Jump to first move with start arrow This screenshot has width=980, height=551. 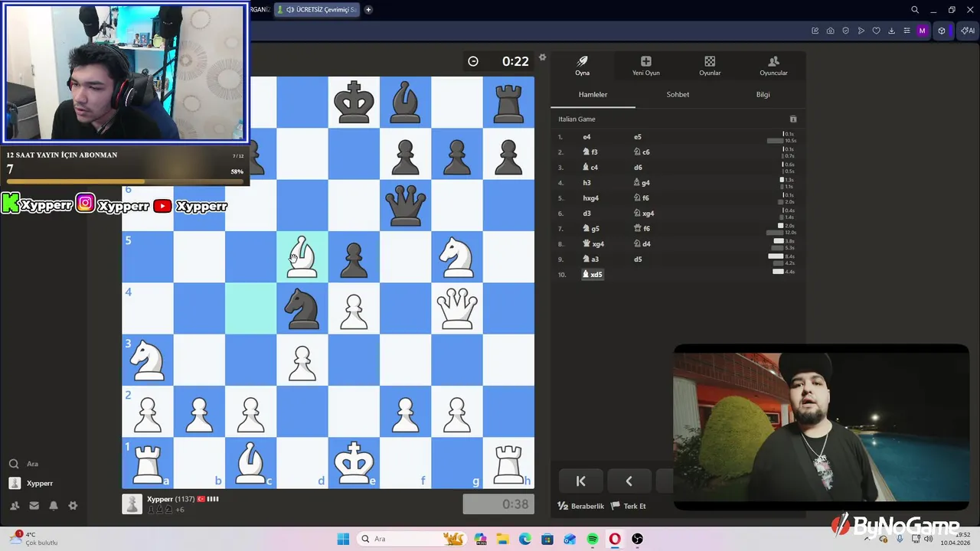pos(580,481)
